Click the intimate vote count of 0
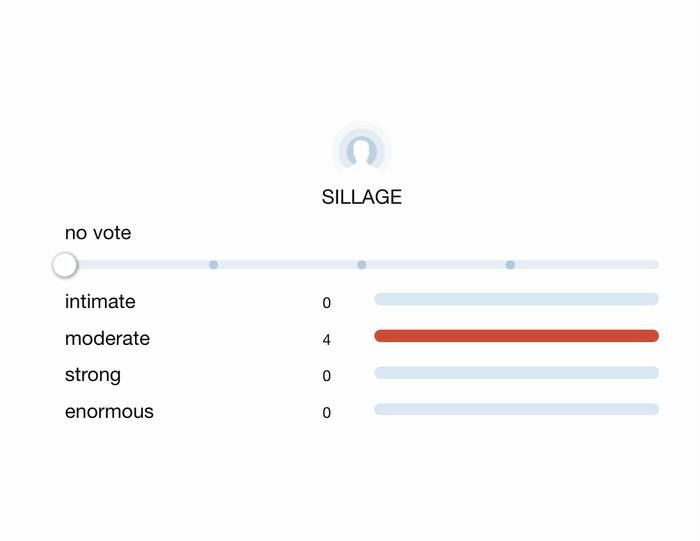 (327, 303)
